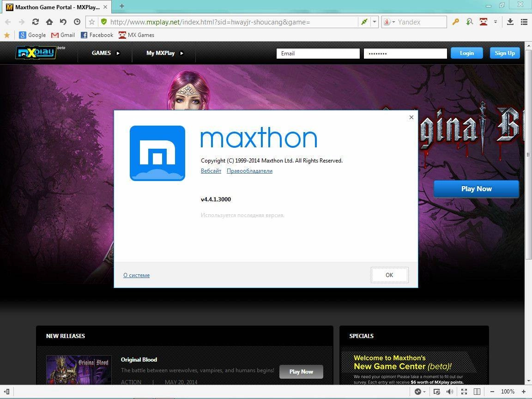Expand the toolbar extensions dropdown

[496, 22]
